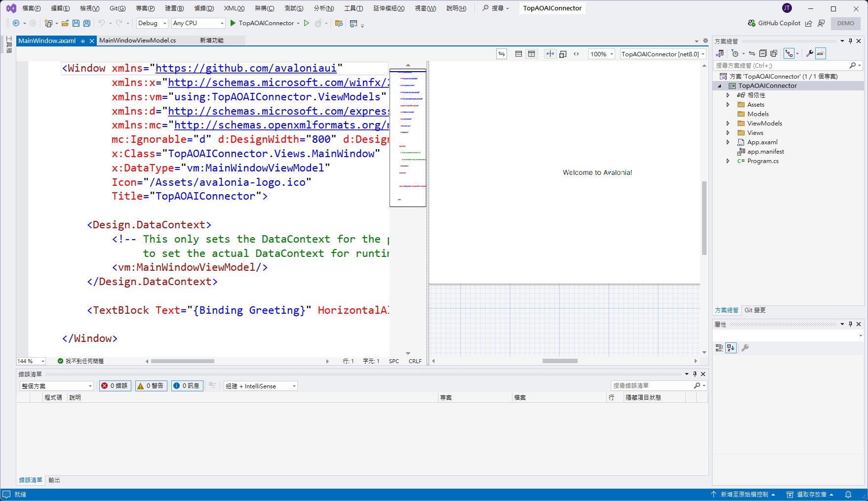Image resolution: width=868 pixels, height=501 pixels.
Task: Toggle the 0 警告 warnings filter
Action: tap(151, 386)
